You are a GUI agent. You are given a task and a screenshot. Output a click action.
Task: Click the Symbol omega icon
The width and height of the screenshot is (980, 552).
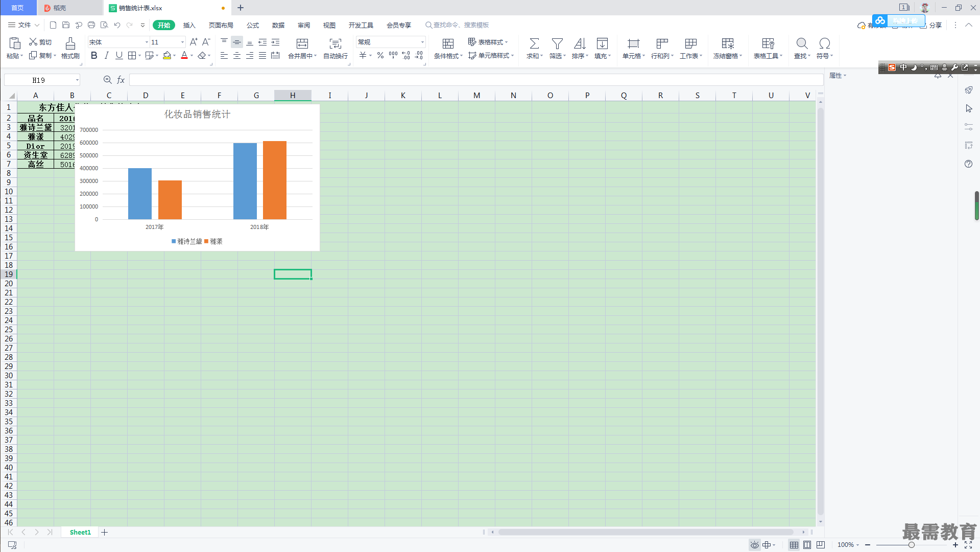tap(824, 43)
